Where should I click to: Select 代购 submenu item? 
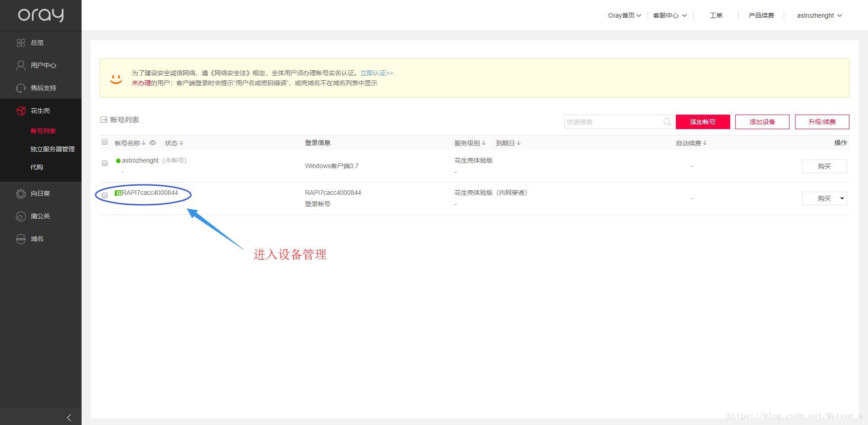(37, 167)
